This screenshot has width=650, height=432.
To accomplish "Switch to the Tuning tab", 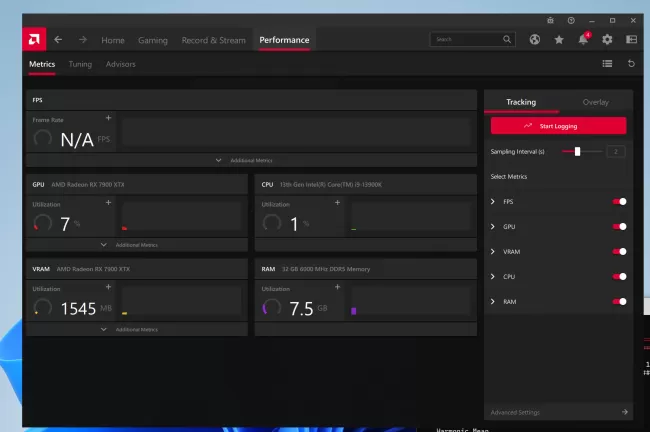I will coord(80,64).
